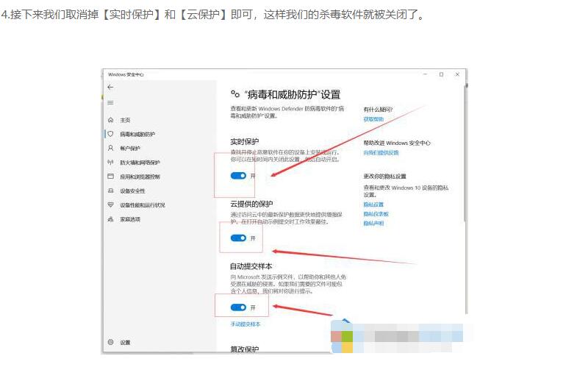Click the 向我们提供反馈 link

point(381,152)
